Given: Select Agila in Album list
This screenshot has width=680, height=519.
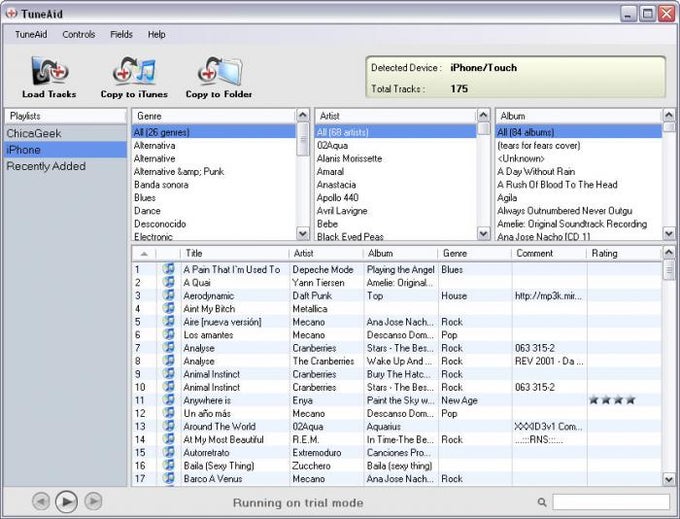Looking at the screenshot, I should coord(579,198).
